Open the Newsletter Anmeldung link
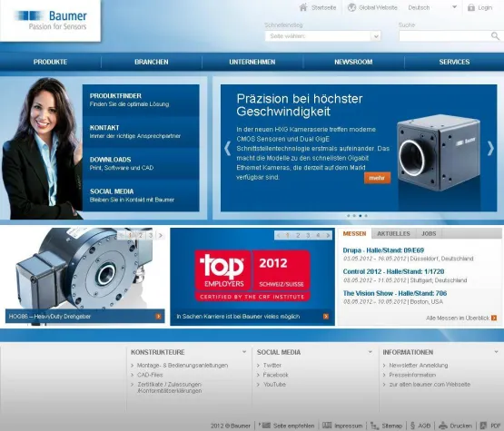Screen dimensions: 504x431 tap(419, 366)
